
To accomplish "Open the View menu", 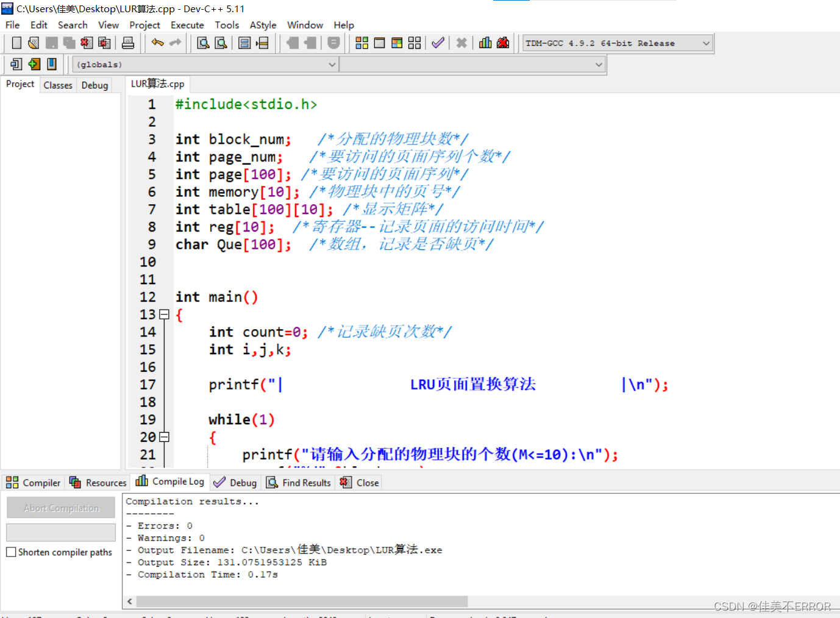I will coord(109,25).
